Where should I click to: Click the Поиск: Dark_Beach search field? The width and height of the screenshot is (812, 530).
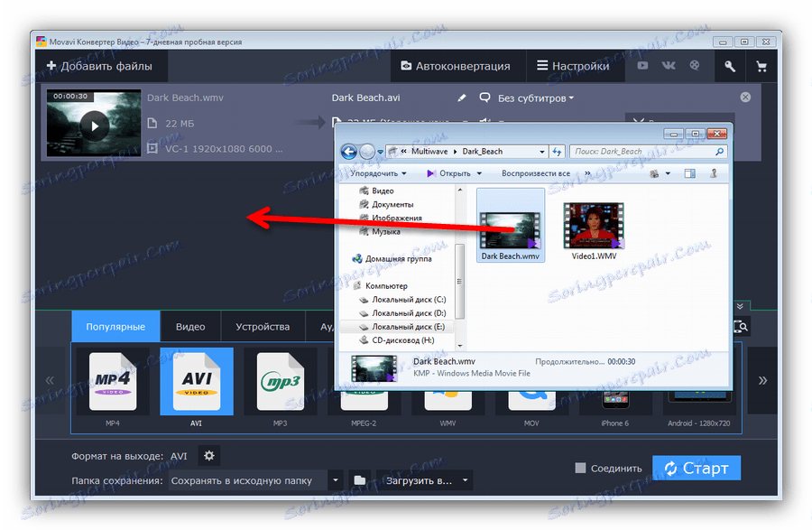(647, 152)
